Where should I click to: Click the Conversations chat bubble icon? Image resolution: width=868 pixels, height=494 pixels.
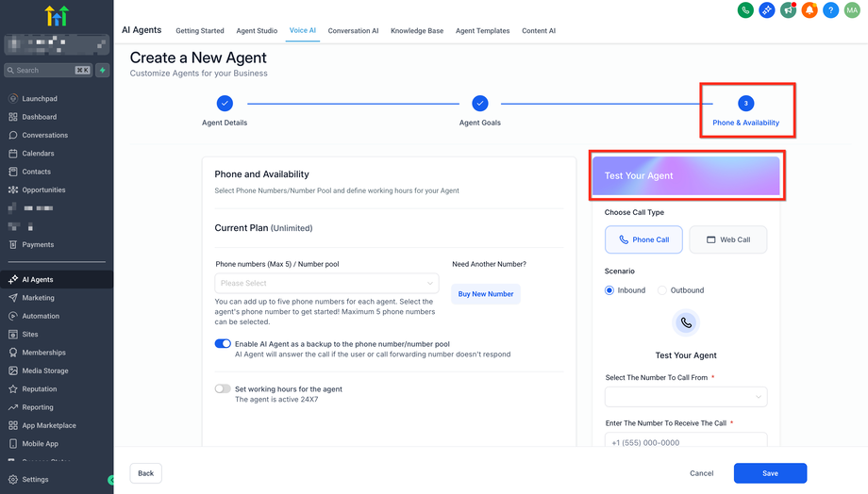[x=13, y=135]
